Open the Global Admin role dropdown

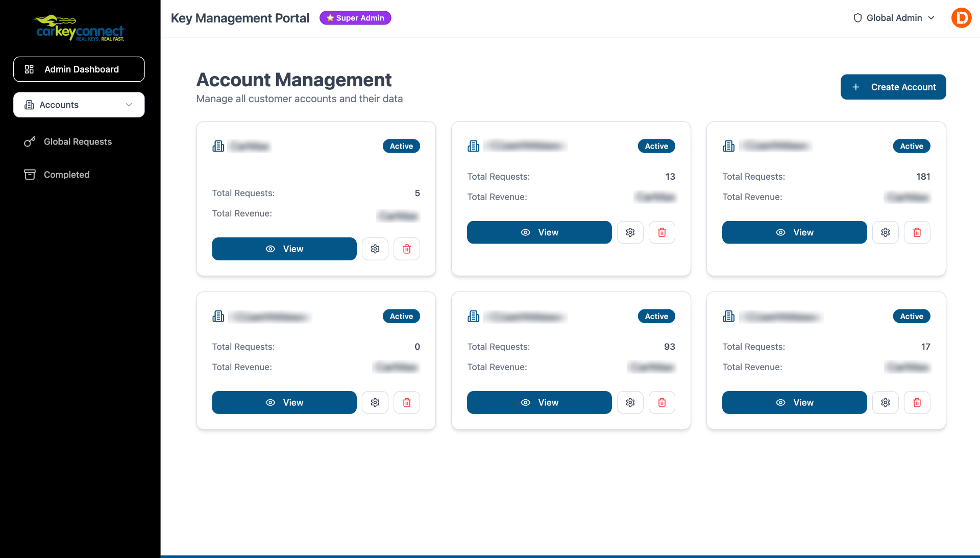(x=894, y=18)
